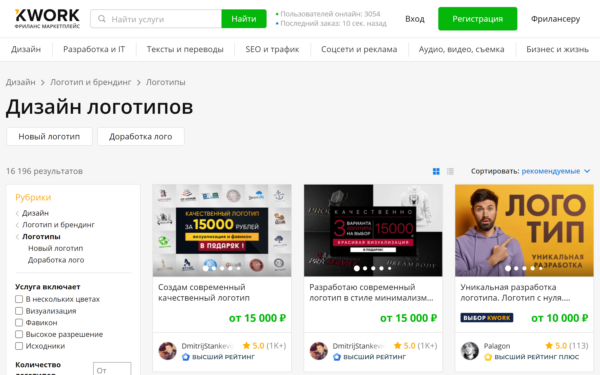Screen dimensions: 600x375
Task: Enable the Визуализация filter checkbox
Action: (19, 311)
